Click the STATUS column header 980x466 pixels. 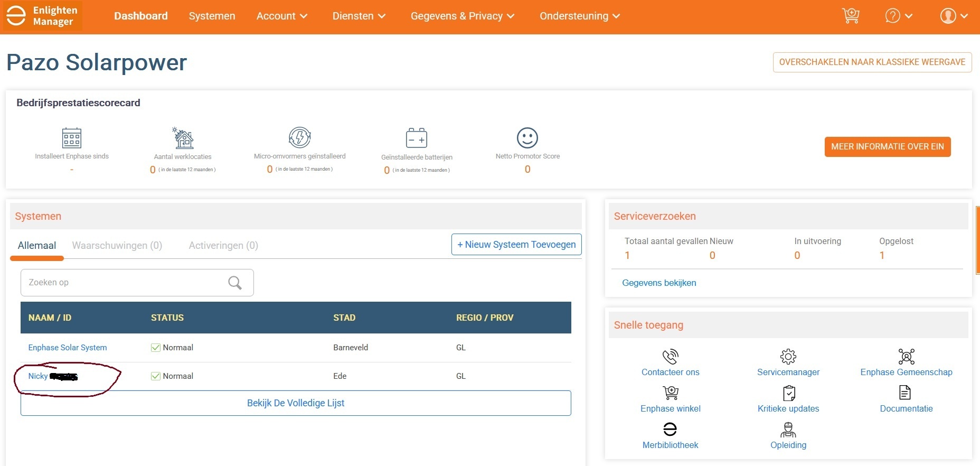point(167,318)
